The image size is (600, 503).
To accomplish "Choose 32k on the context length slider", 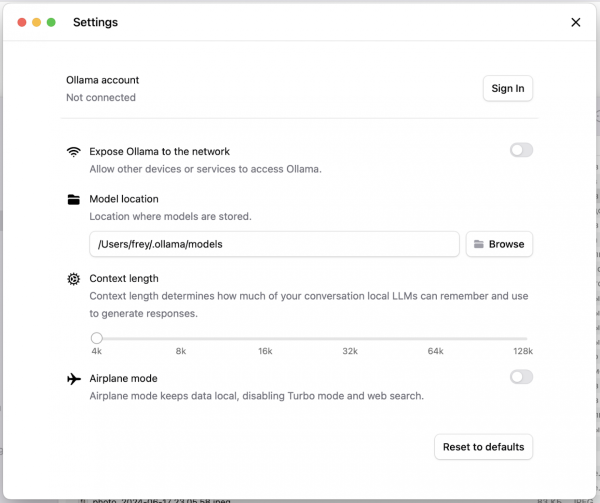I will [x=351, y=338].
